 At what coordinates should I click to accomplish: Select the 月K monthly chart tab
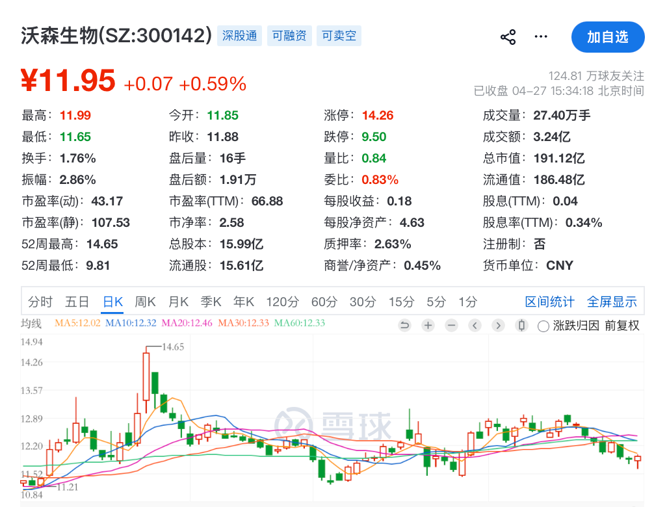179,301
